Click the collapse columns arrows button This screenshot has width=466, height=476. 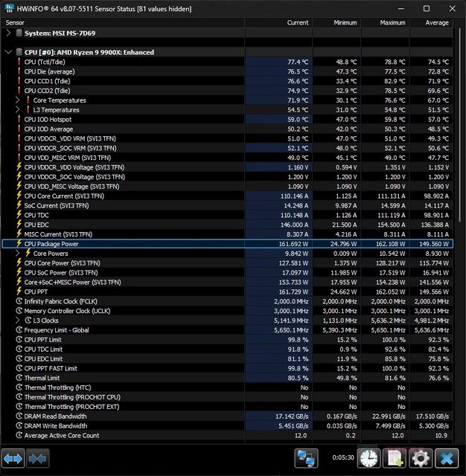point(38,457)
